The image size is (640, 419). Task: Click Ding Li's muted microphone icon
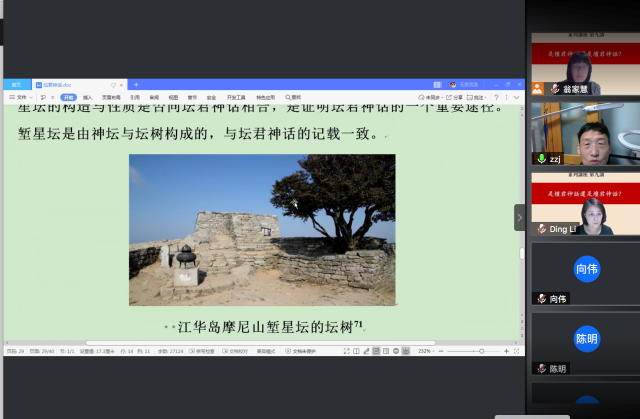point(542,229)
